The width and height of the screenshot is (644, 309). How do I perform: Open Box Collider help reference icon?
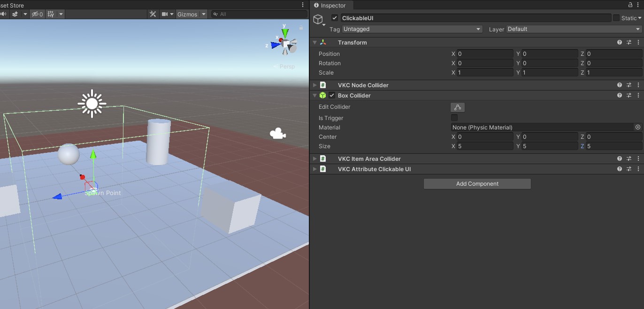click(620, 95)
